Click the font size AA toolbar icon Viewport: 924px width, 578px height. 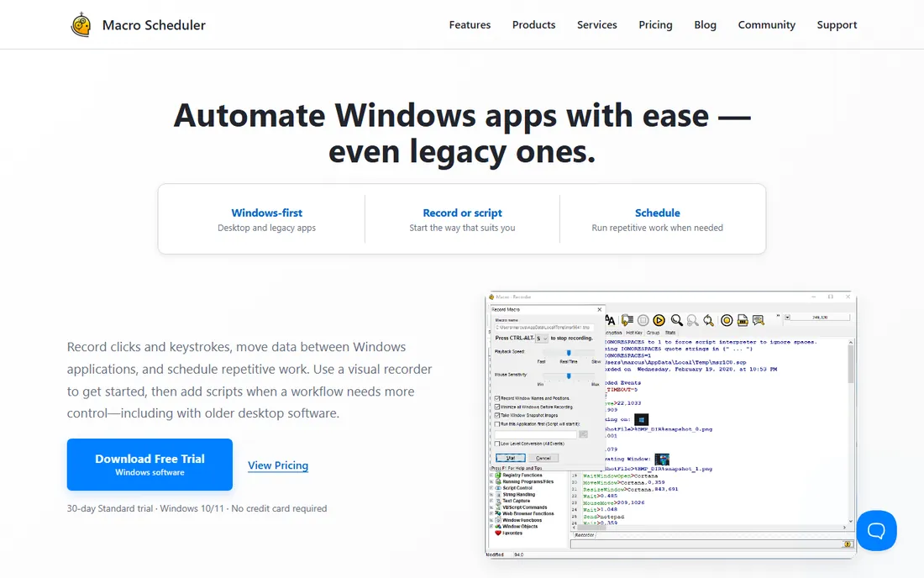[x=610, y=321]
